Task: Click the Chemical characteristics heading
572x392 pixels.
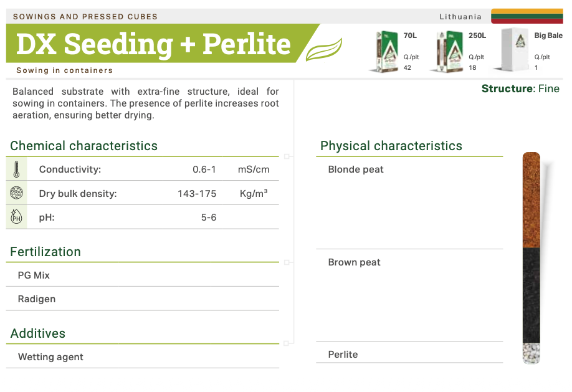Action: point(84,146)
